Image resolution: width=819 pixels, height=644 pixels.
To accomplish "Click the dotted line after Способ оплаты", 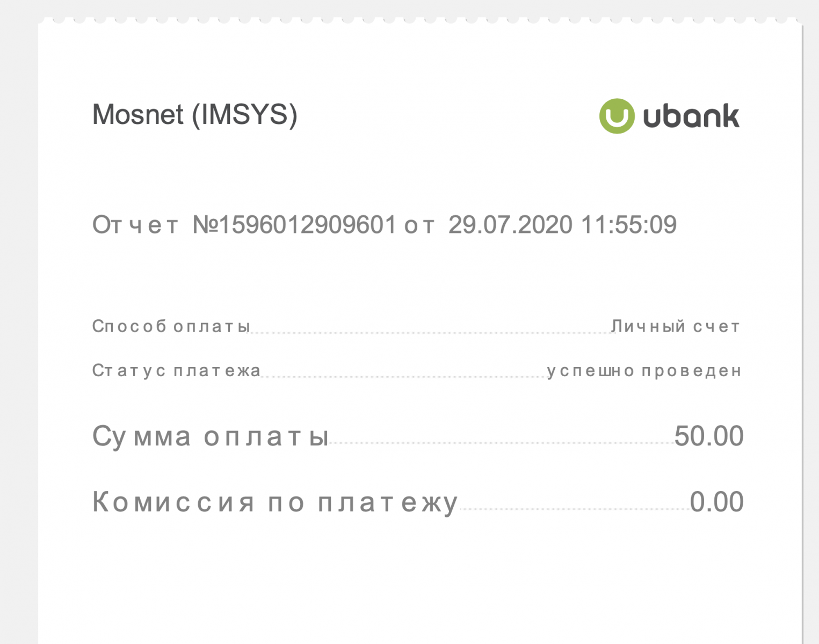I will point(431,333).
